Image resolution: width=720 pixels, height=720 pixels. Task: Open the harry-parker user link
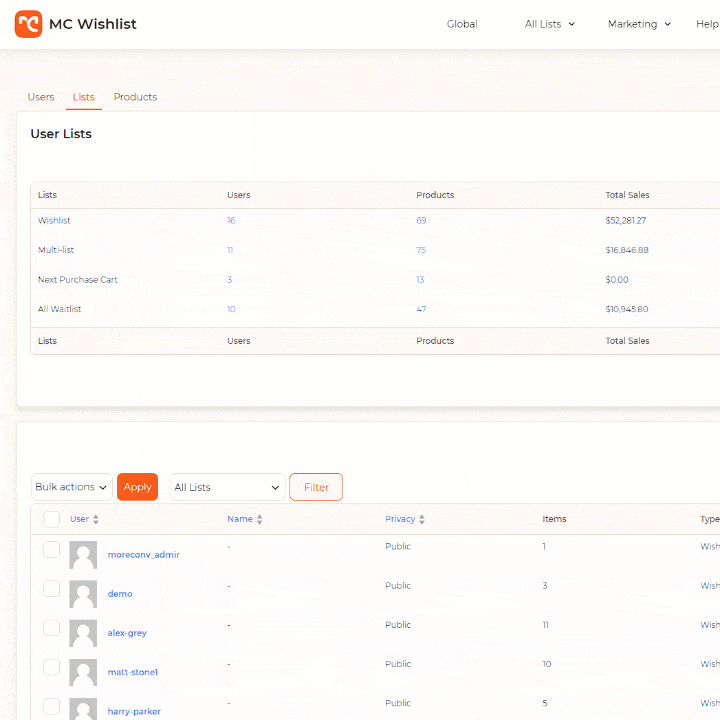coord(133,712)
